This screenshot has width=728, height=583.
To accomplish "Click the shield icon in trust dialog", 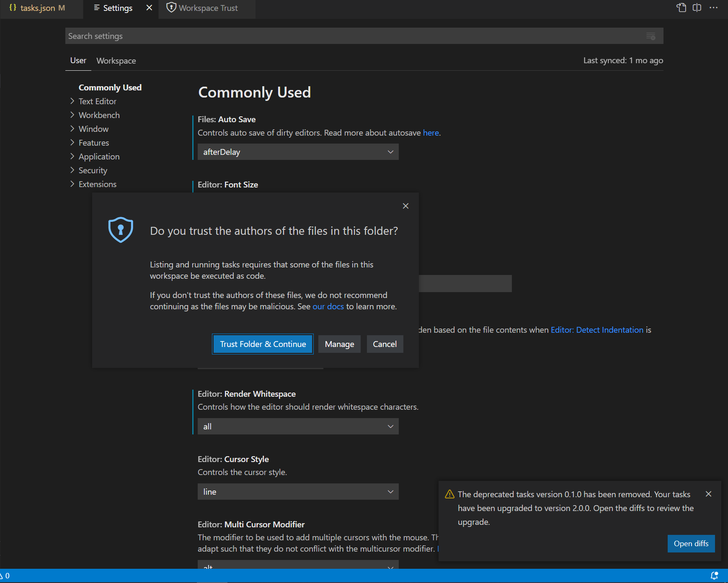I will [121, 230].
